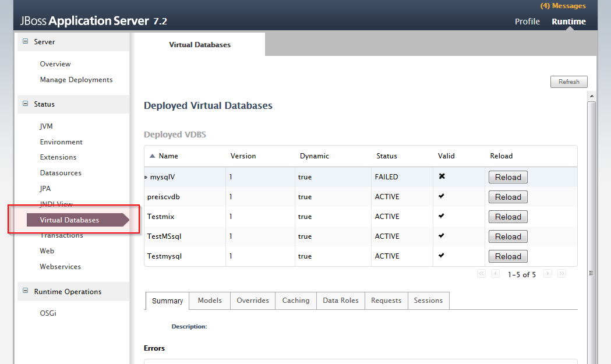Sort by the Version column header
Image resolution: width=611 pixels, height=364 pixels.
tap(243, 156)
